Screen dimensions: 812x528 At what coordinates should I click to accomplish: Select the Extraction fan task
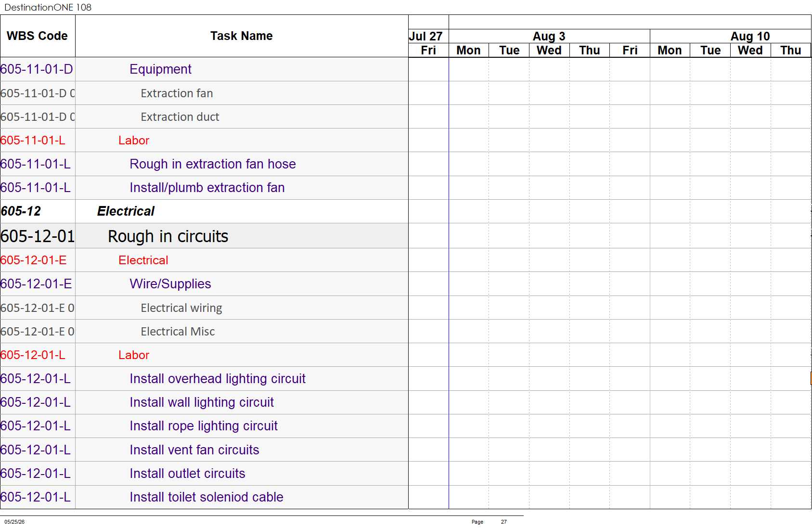[x=177, y=93]
